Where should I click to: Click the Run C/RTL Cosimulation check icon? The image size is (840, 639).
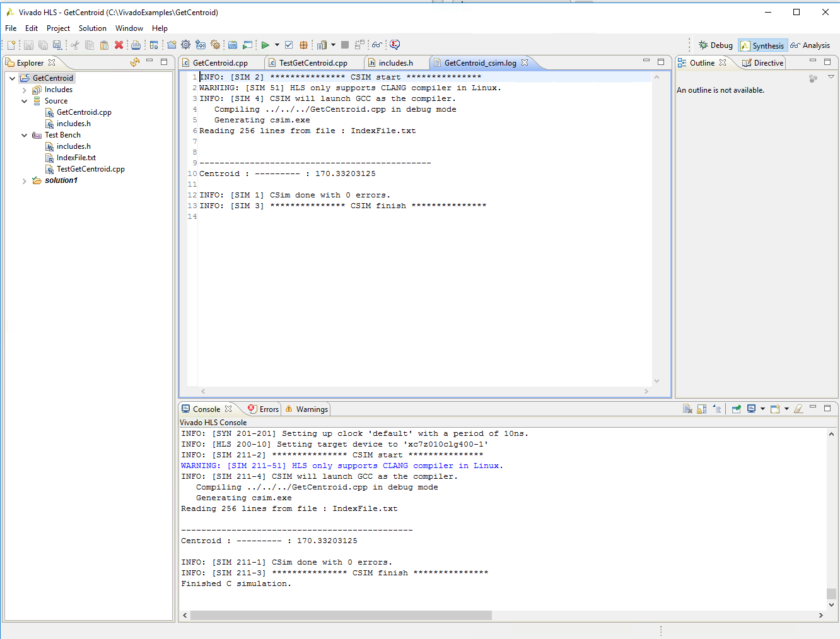click(x=289, y=45)
